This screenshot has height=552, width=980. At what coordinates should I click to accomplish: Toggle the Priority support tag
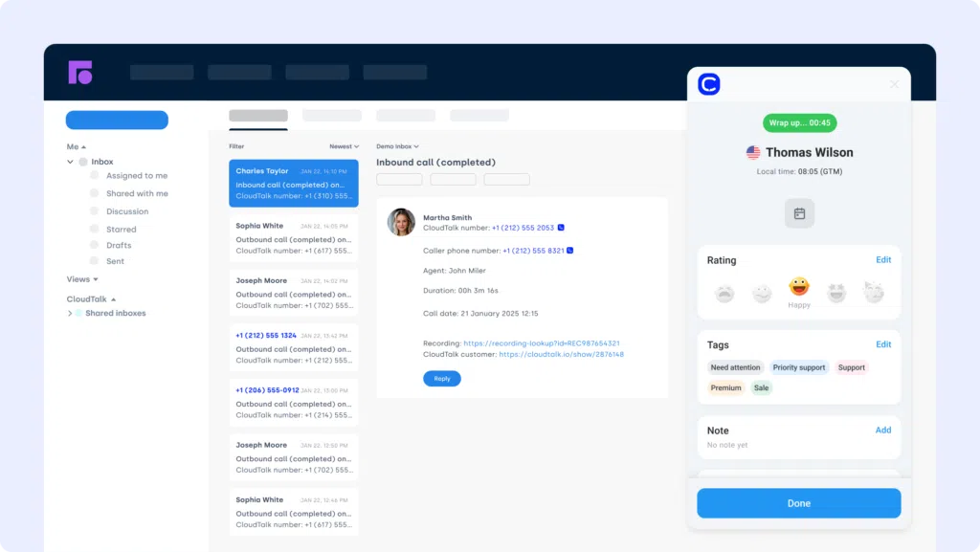tap(799, 367)
